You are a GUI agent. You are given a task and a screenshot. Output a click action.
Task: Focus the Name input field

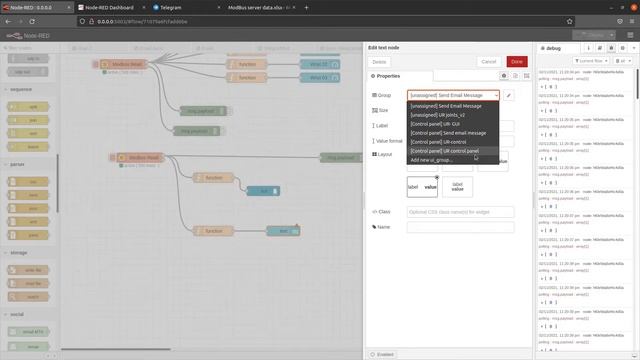[x=460, y=227]
